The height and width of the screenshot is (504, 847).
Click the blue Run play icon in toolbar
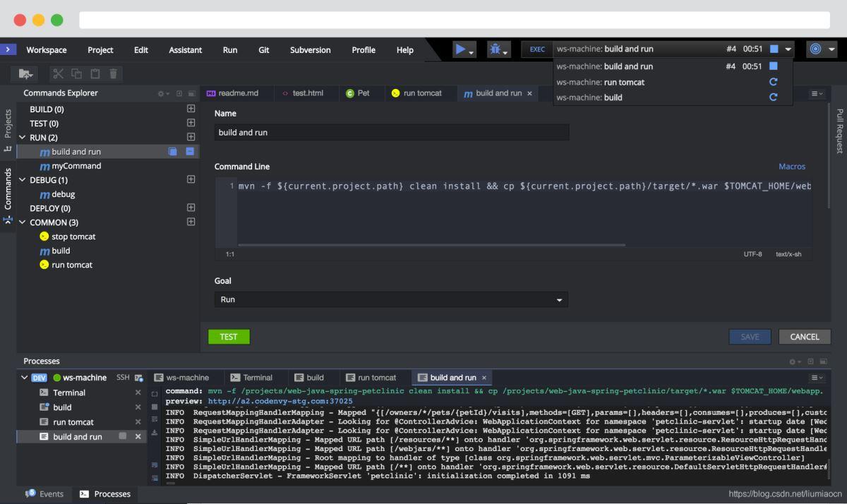coord(460,49)
